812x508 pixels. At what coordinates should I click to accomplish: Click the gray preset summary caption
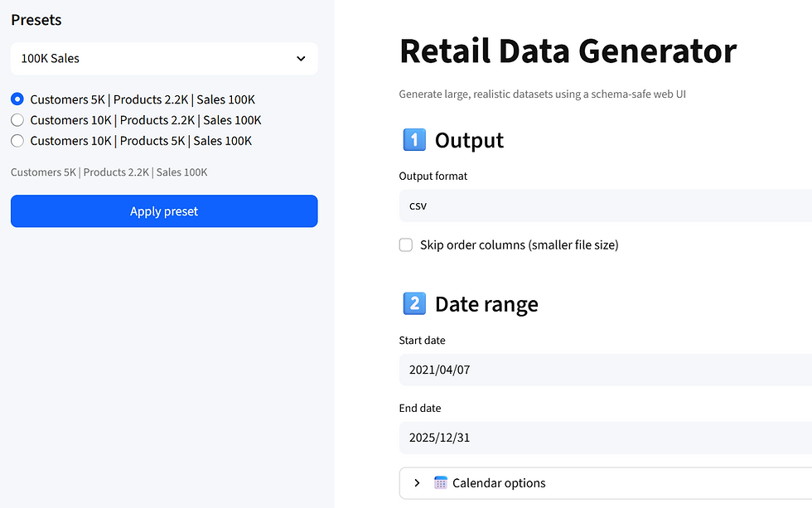point(109,172)
